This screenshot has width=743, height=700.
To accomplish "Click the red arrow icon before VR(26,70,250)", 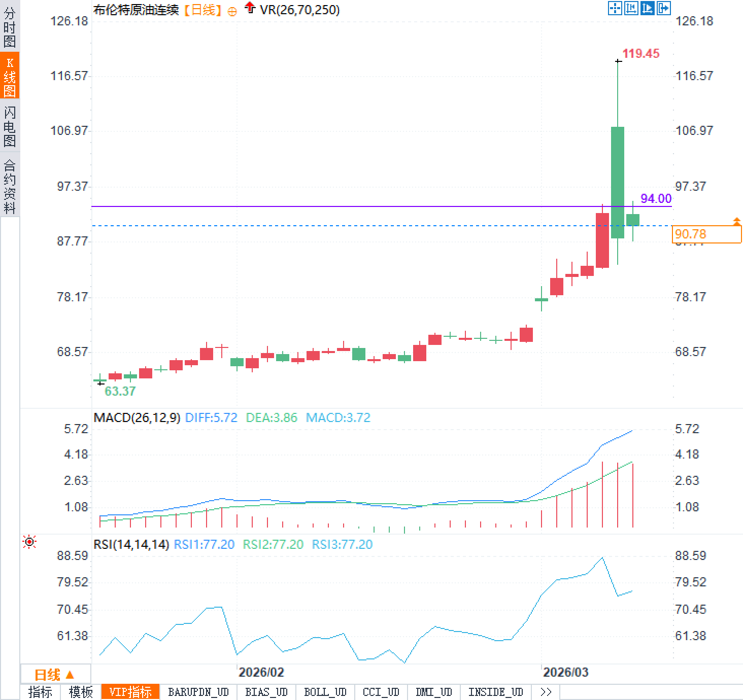I will click(x=249, y=8).
